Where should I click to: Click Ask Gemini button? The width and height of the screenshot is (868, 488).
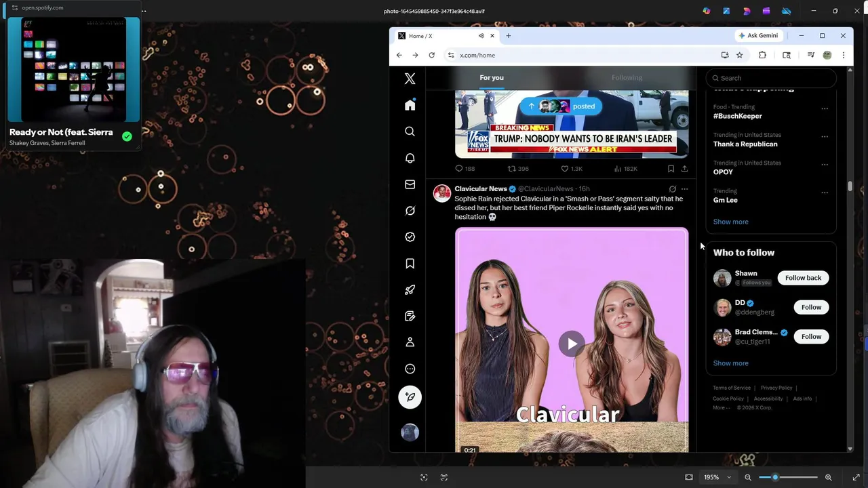[x=758, y=35]
